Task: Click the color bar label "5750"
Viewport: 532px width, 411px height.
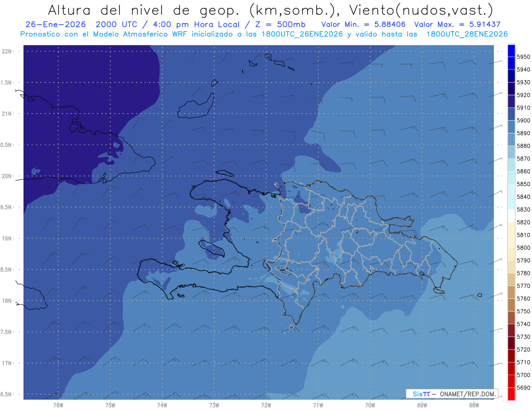Action: [x=524, y=311]
